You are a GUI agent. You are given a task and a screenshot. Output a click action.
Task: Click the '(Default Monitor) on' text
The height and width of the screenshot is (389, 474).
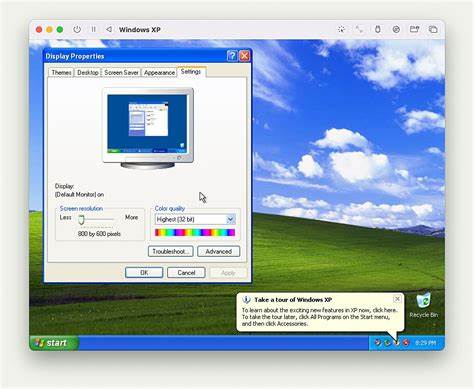coord(79,194)
